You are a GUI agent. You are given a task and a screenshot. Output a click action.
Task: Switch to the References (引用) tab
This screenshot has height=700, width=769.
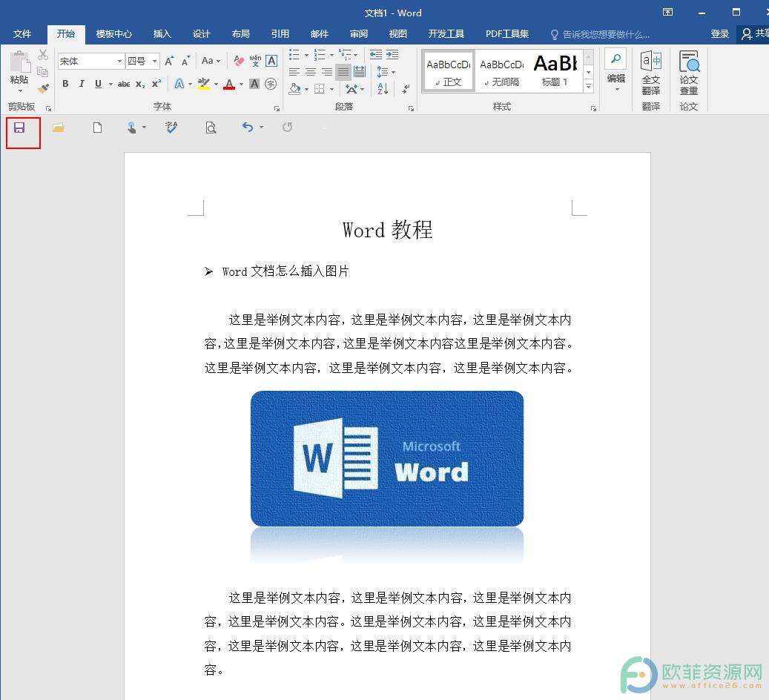coord(280,34)
